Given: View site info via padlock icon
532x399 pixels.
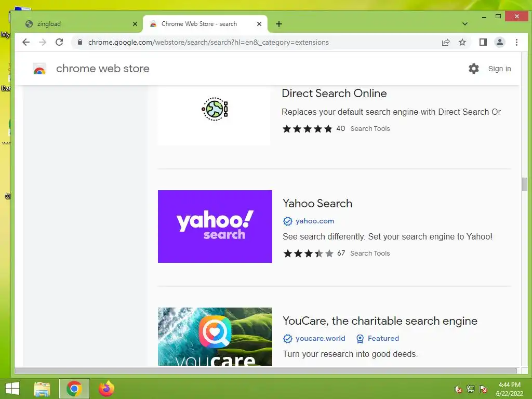Looking at the screenshot, I should tap(80, 42).
